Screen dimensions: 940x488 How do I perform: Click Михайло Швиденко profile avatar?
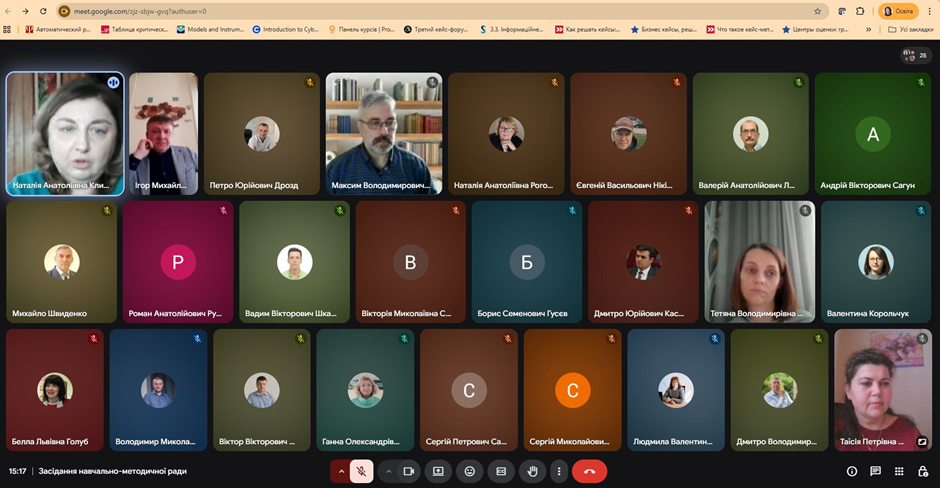62,262
